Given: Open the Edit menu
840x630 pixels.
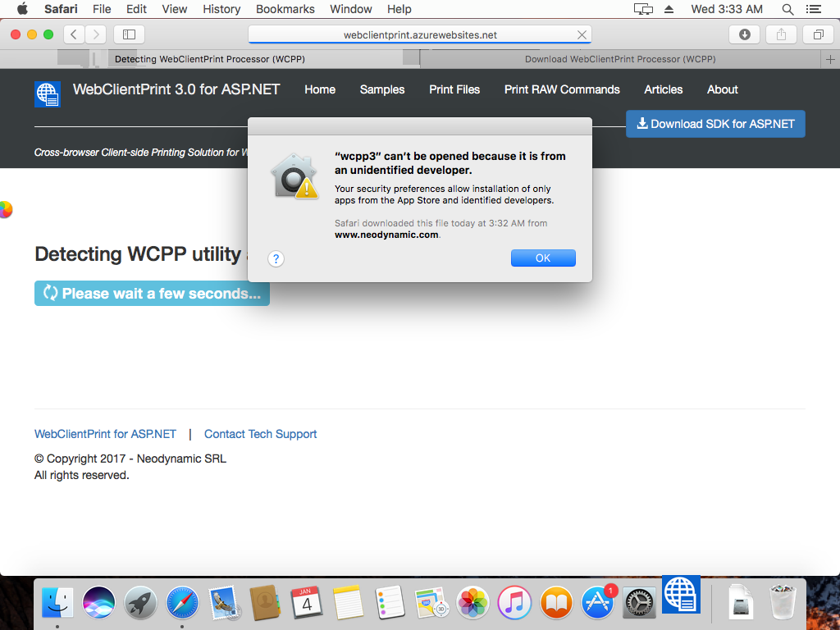Looking at the screenshot, I should coord(136,9).
